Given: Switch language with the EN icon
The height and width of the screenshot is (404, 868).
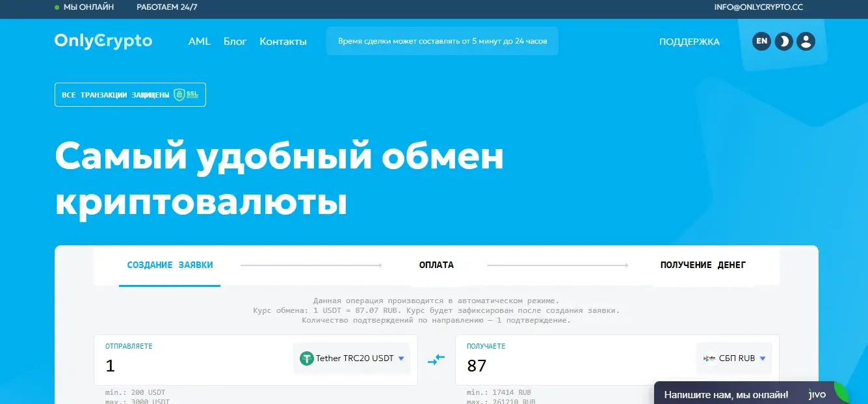Looking at the screenshot, I should [x=762, y=41].
